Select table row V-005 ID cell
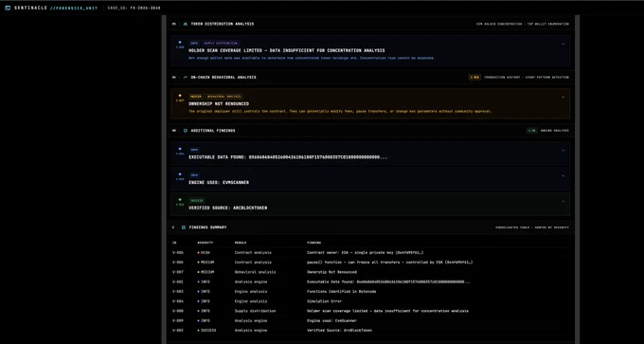 (177, 253)
